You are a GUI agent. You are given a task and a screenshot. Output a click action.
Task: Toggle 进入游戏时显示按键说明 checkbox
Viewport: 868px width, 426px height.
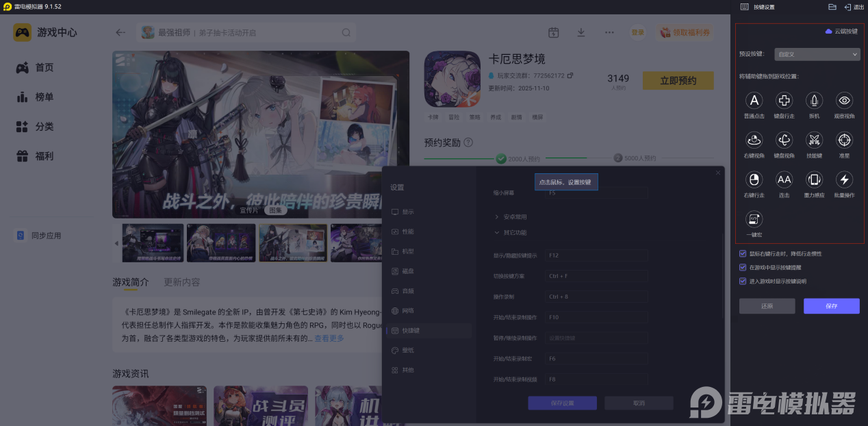click(743, 281)
